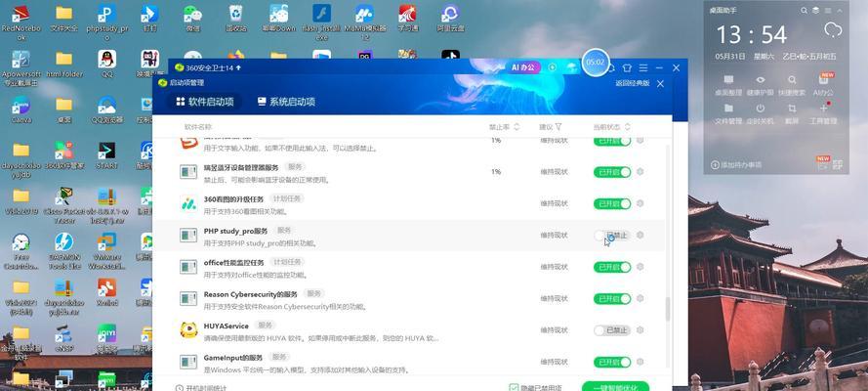Viewport: 868px width, 391px height.
Task: Open 截屏 screenshot tool in widget
Action: pos(792,113)
